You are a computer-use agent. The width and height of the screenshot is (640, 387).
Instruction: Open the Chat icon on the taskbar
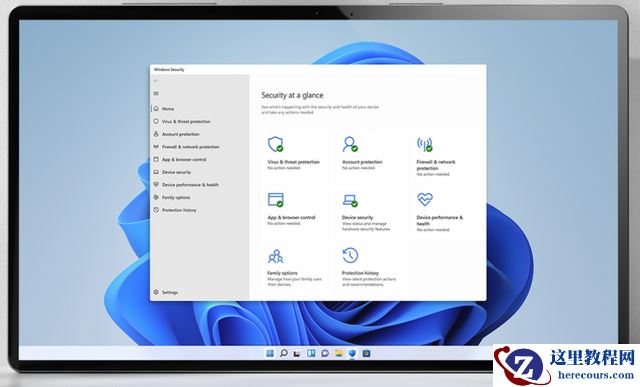[325, 353]
